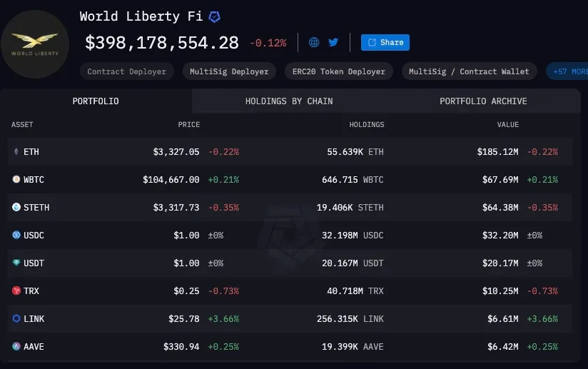Click the ETH price $3,327.05
The height and width of the screenshot is (369, 588).
pos(176,152)
